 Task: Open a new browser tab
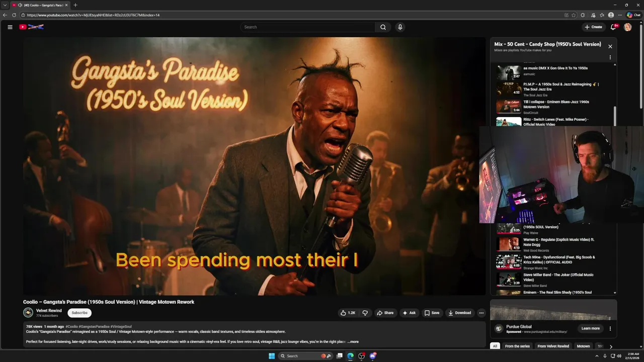pyautogui.click(x=75, y=5)
